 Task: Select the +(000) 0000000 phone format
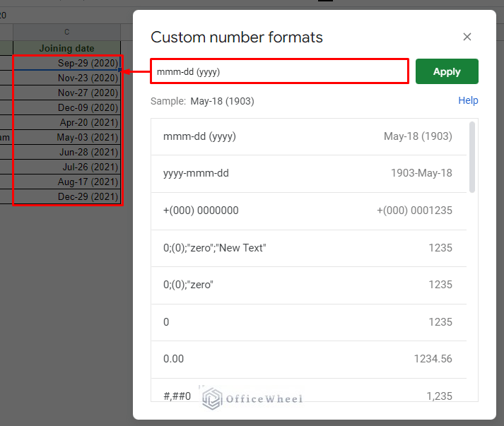pyautogui.click(x=308, y=211)
